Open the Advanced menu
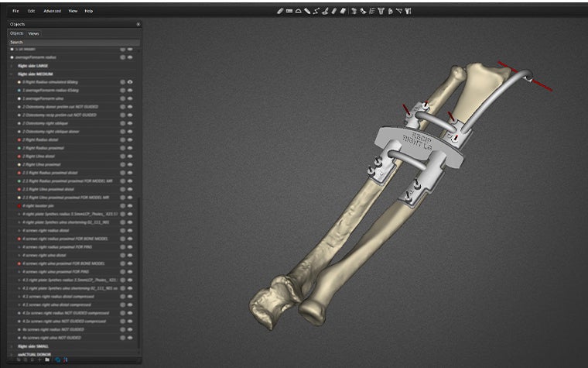The width and height of the screenshot is (588, 368). (x=52, y=11)
